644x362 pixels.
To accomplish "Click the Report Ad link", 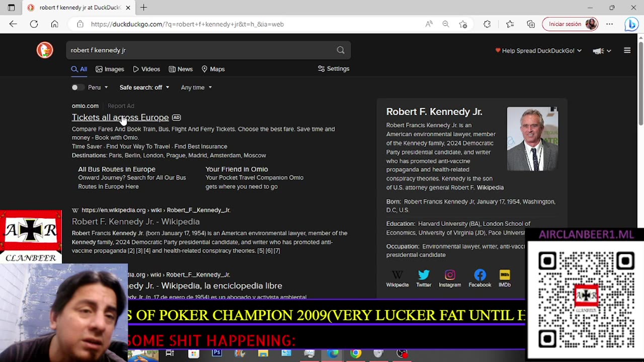I will [121, 106].
